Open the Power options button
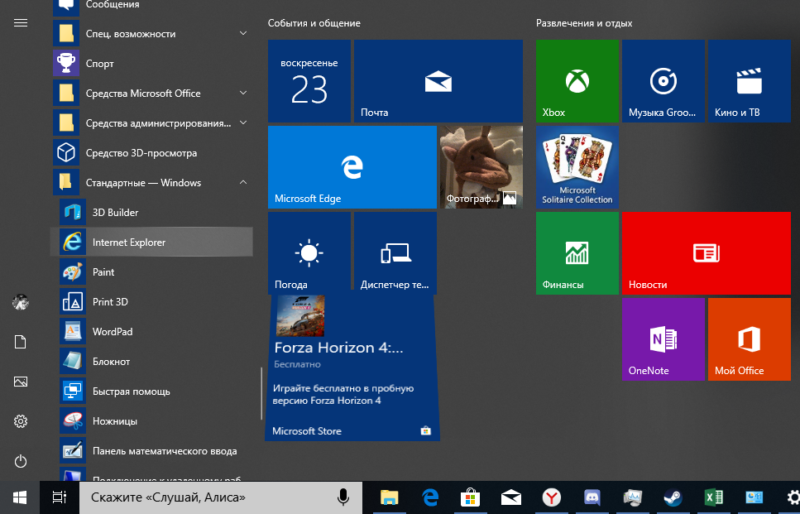This screenshot has height=514, width=800. pyautogui.click(x=20, y=461)
